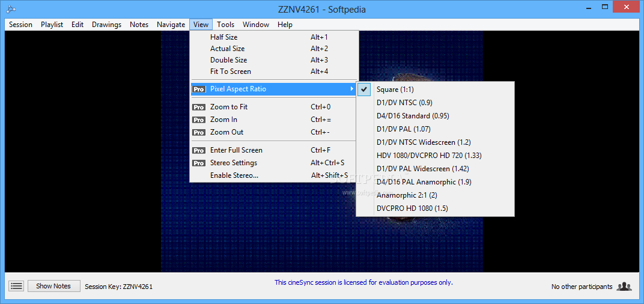Click the No other participants label

582,287
